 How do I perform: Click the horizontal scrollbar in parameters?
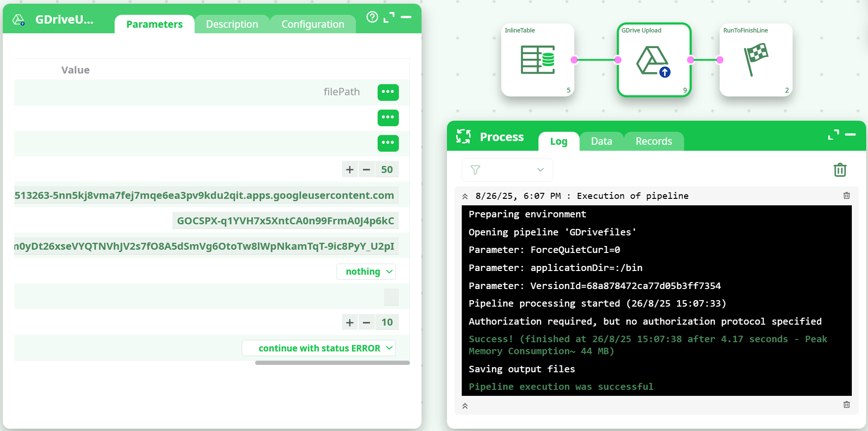pos(332,363)
